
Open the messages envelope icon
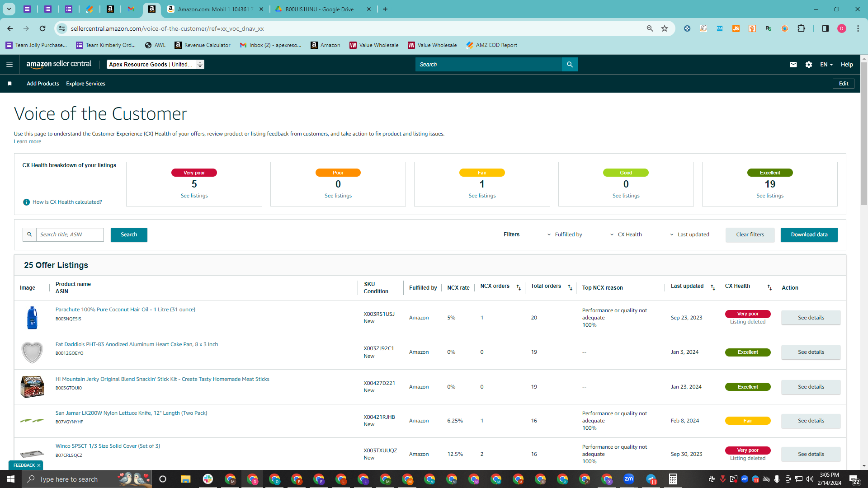pos(793,65)
